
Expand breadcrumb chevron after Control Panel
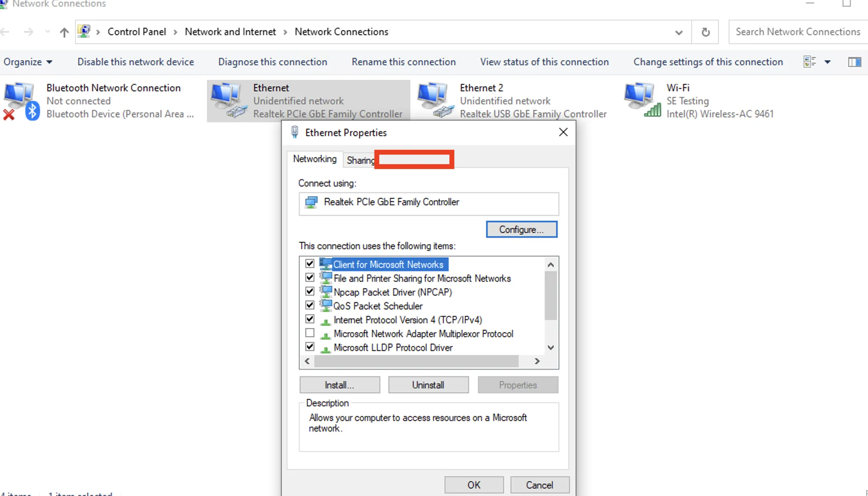point(175,32)
